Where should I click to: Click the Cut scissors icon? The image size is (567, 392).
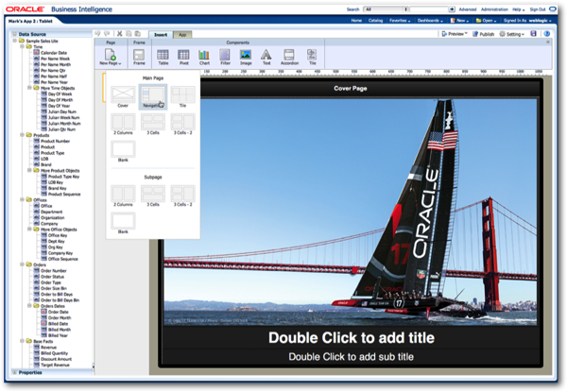tap(120, 34)
